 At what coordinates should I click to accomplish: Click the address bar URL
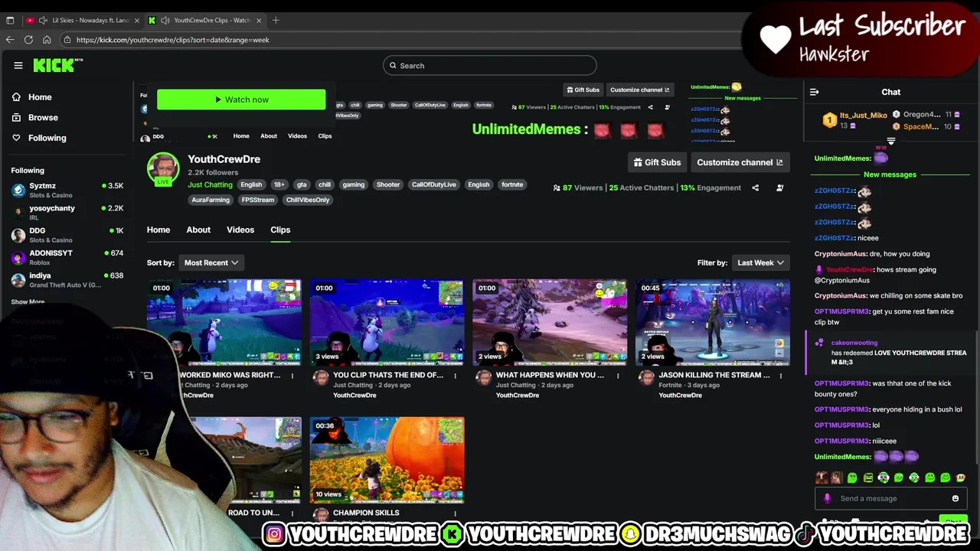172,40
